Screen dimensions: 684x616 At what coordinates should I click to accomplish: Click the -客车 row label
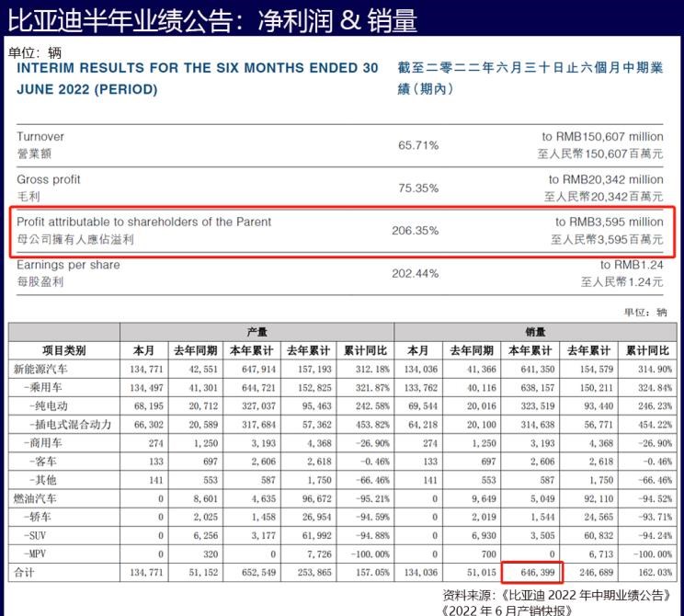pyautogui.click(x=42, y=462)
